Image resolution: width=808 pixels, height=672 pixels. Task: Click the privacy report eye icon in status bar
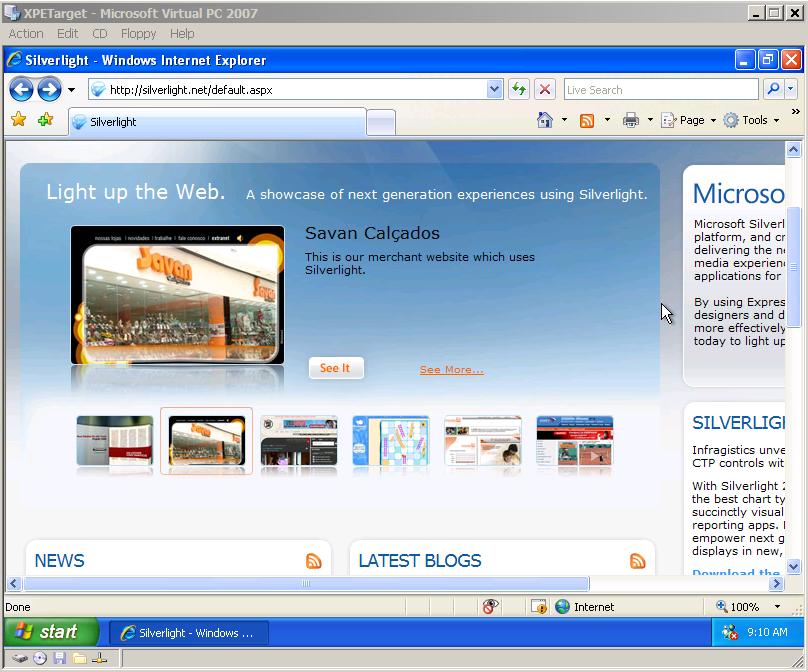(491, 607)
